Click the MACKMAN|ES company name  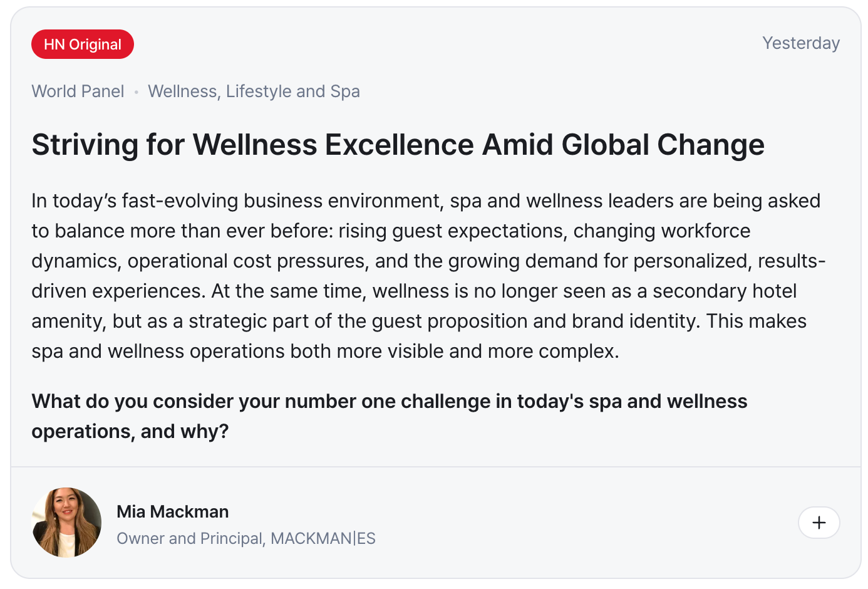[x=323, y=538]
